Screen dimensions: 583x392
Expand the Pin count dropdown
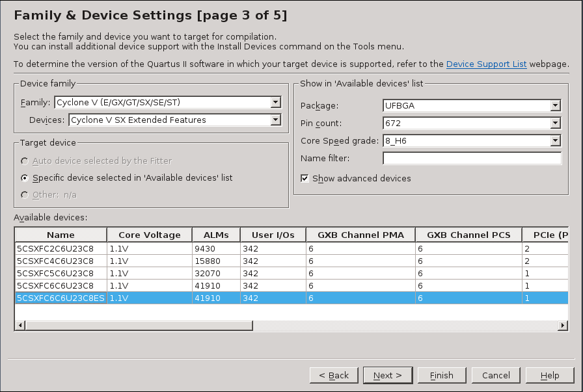(x=555, y=124)
